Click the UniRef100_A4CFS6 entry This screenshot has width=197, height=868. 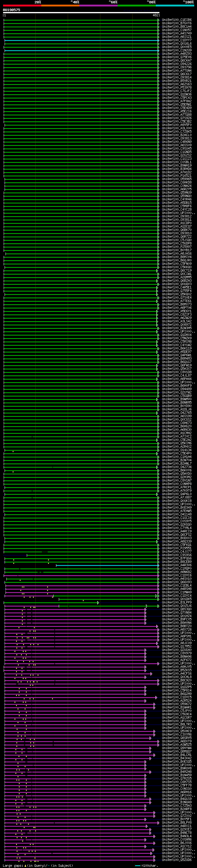tap(177, 674)
